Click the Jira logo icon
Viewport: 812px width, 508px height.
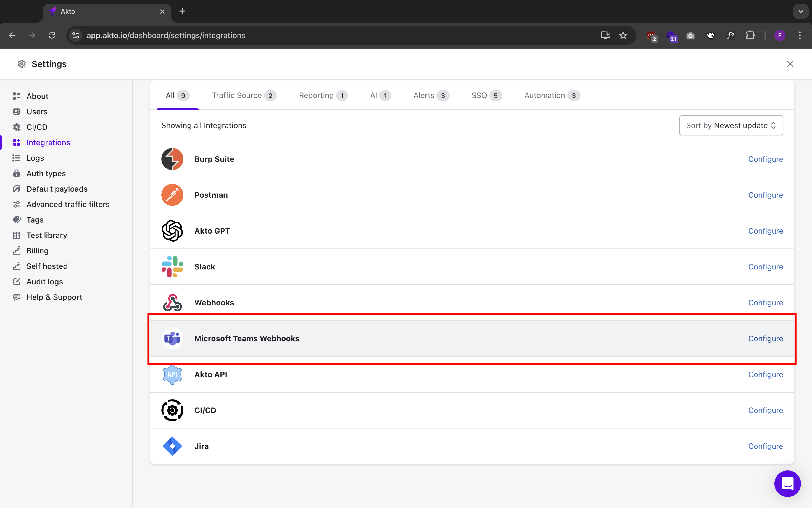(x=172, y=446)
